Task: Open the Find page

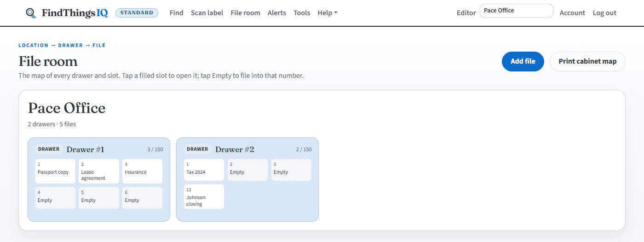Action: coord(176,13)
